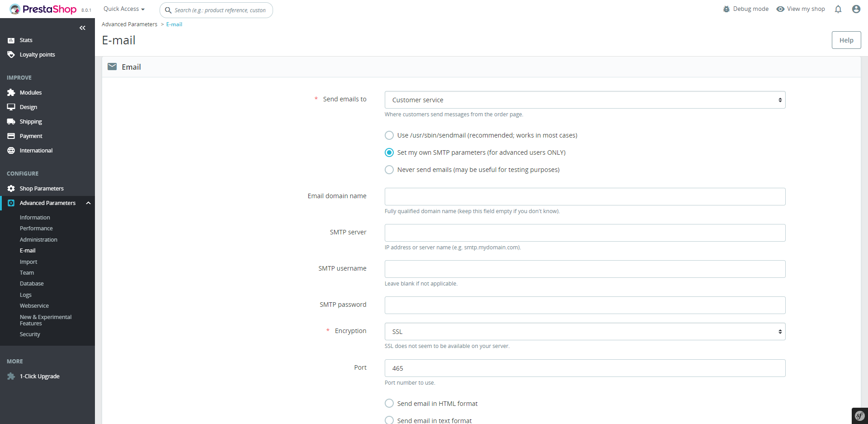Open the user profile avatar icon
The image size is (868, 424).
(x=856, y=9)
